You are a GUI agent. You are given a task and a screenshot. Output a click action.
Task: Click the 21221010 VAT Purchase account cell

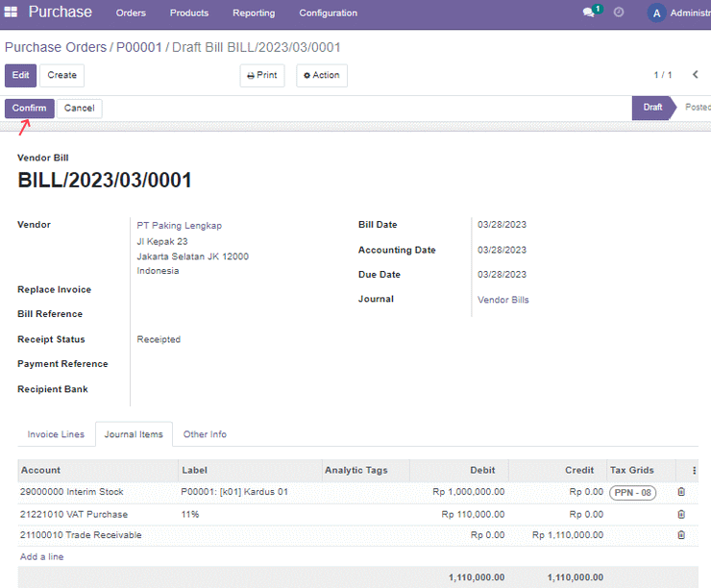[x=74, y=515]
